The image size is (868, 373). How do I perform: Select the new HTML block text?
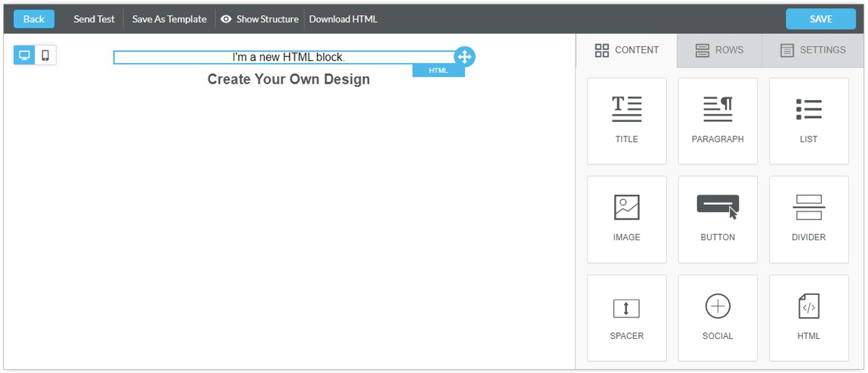288,57
